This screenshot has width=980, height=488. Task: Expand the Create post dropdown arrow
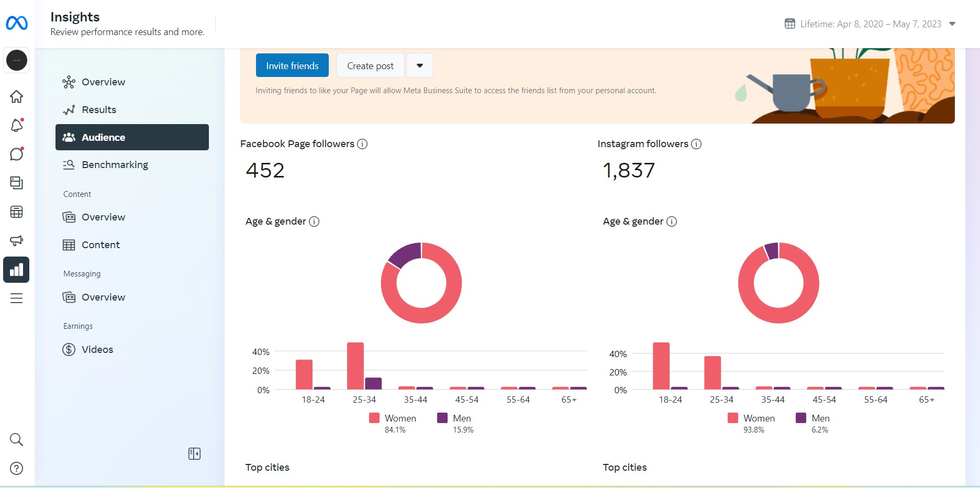pyautogui.click(x=420, y=65)
